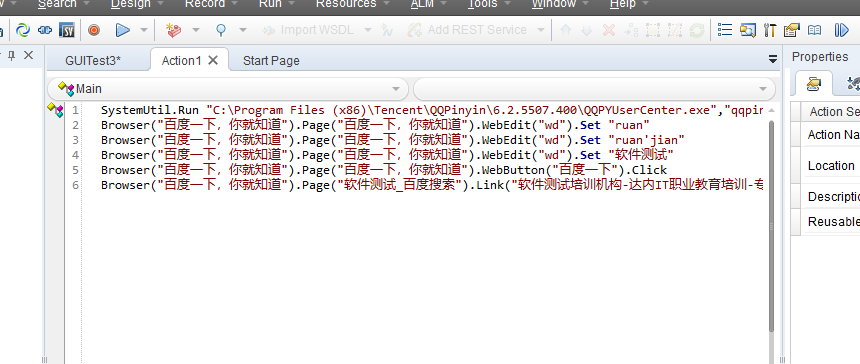Image resolution: width=860 pixels, height=364 pixels.
Task: Click the Description property row
Action: 825,197
